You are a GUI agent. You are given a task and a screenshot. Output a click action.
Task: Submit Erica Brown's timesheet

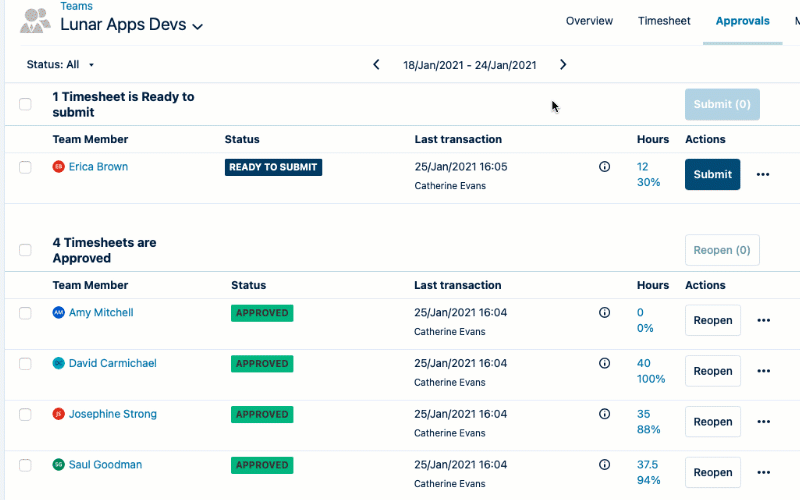point(712,174)
